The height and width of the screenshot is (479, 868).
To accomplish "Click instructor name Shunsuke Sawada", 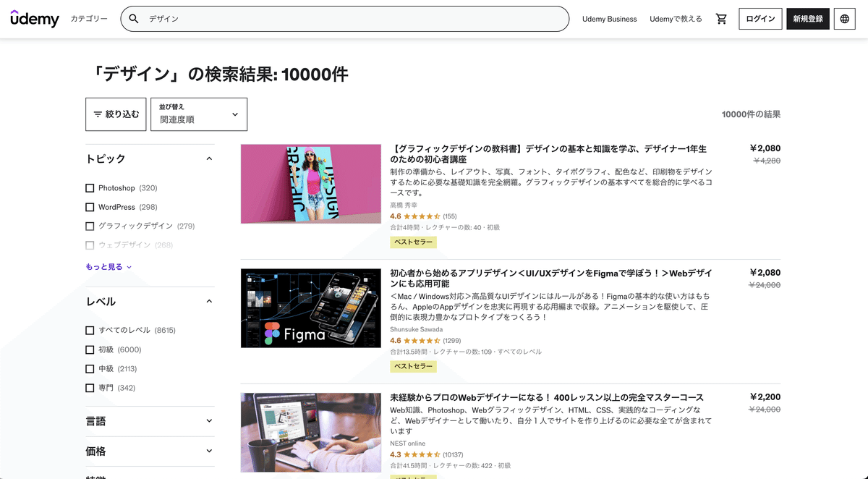I will (415, 330).
